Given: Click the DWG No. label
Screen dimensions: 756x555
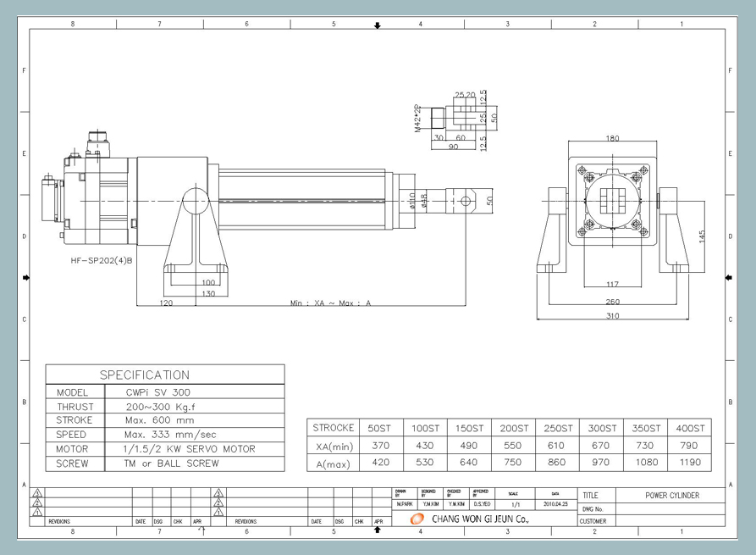Looking at the screenshot, I should [593, 509].
